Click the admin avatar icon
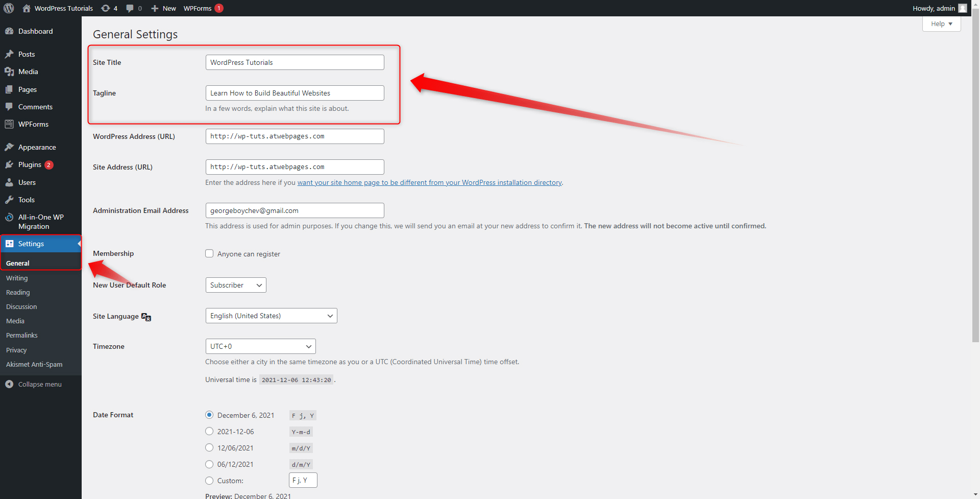 963,8
